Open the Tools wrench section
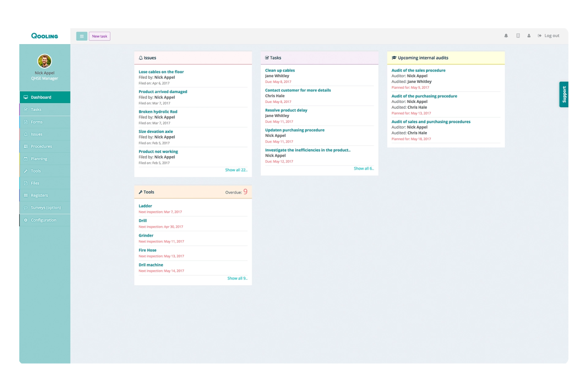588x392 pixels. click(x=35, y=171)
